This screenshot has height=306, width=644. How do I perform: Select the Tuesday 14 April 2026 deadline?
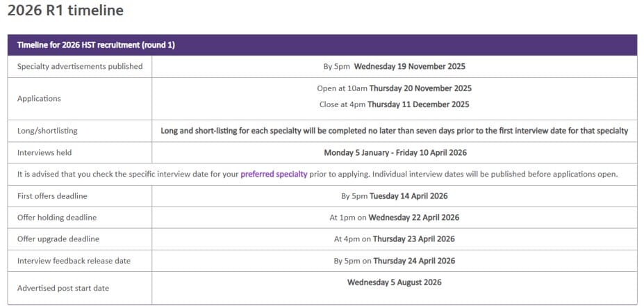click(x=409, y=196)
